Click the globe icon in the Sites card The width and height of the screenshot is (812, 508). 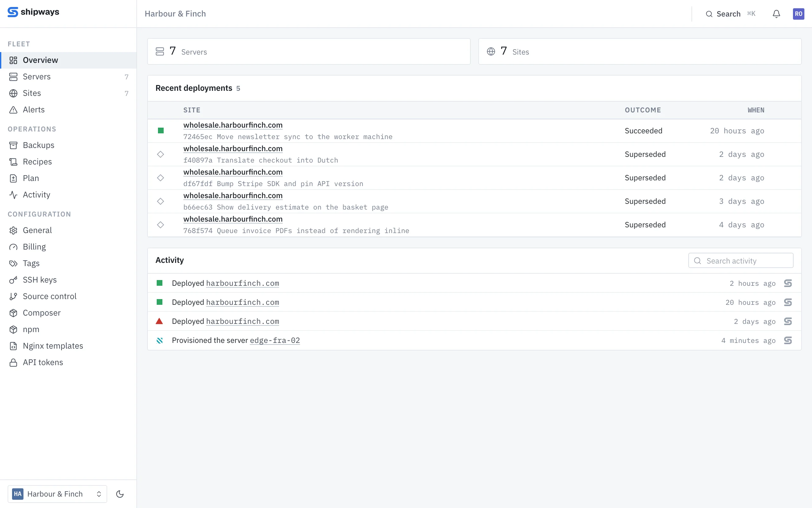coord(491,51)
